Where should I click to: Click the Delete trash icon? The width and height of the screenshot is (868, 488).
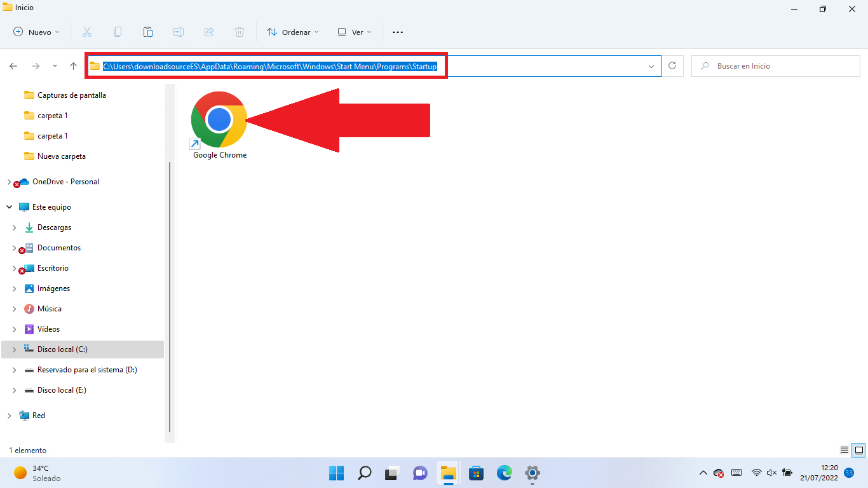point(240,32)
